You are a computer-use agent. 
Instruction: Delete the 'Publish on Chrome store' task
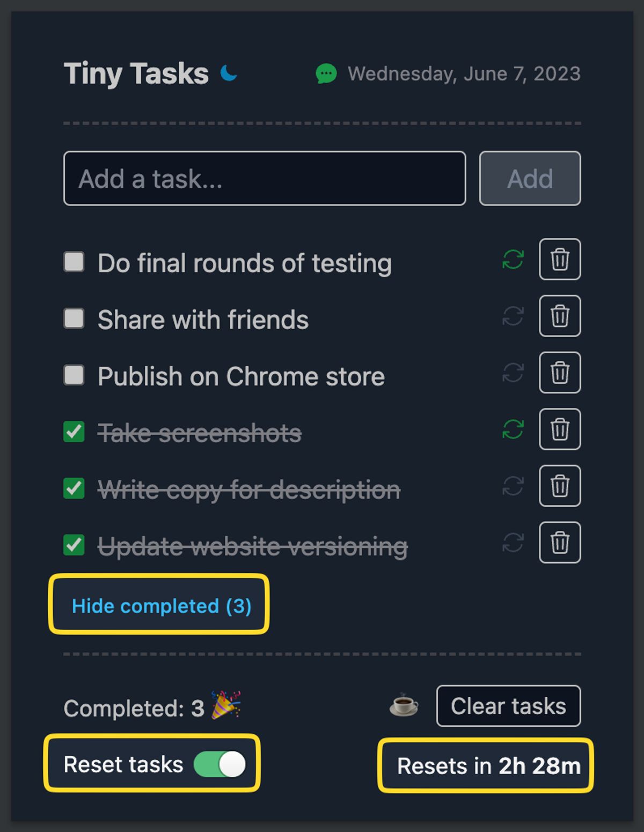pyautogui.click(x=560, y=373)
